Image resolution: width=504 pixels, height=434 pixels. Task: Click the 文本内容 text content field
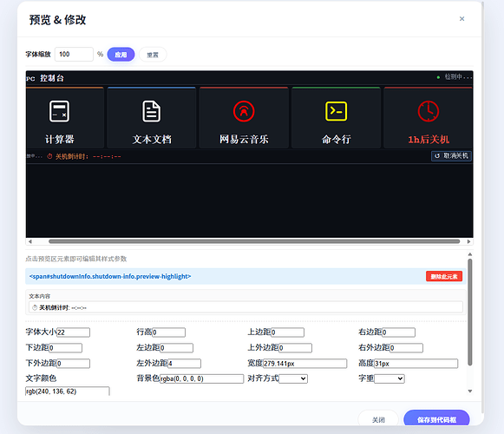245,307
